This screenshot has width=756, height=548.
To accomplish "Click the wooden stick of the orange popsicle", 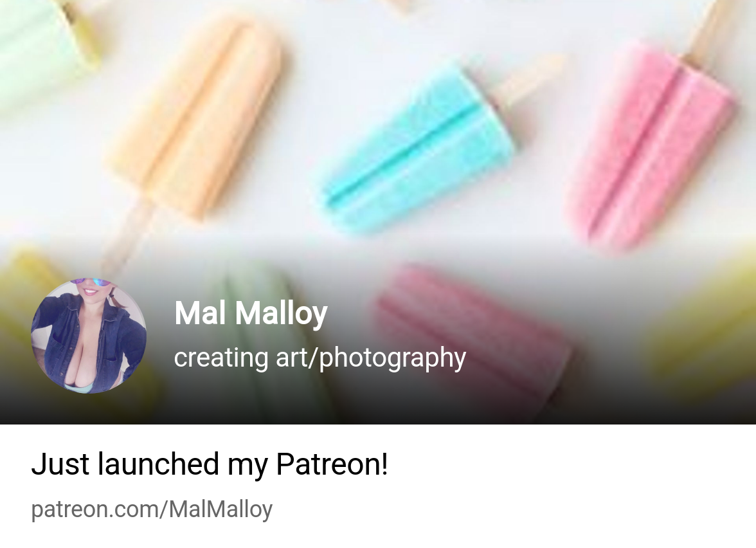I will (126, 237).
